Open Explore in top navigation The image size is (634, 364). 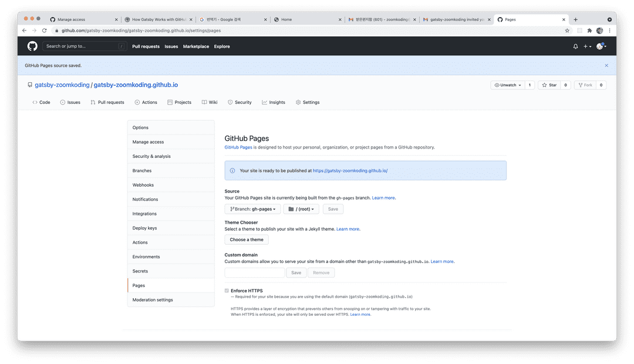[221, 46]
